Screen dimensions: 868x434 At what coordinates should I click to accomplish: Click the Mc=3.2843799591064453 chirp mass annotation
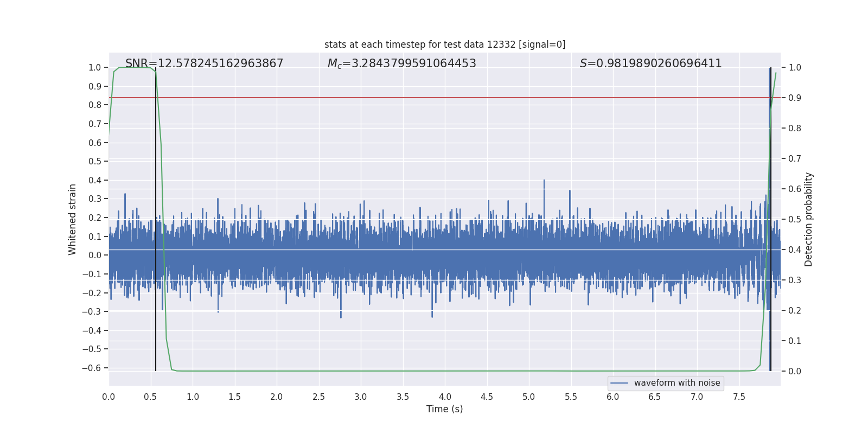tap(401, 63)
